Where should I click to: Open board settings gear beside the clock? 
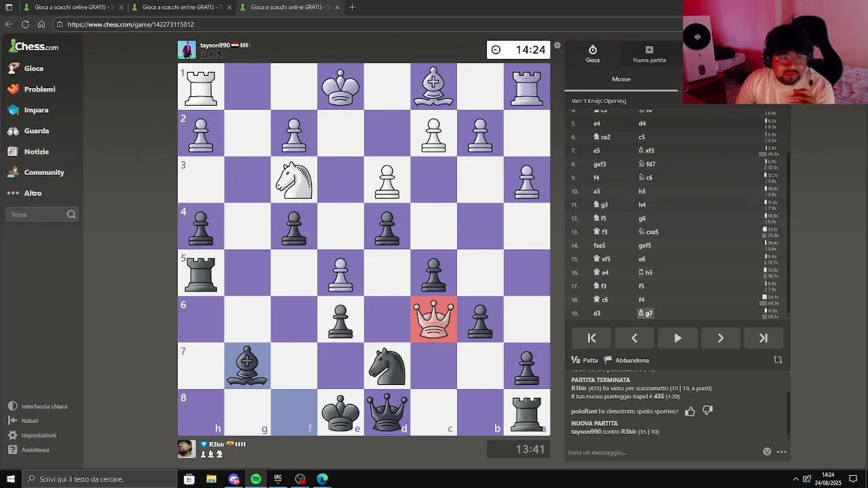click(x=557, y=45)
